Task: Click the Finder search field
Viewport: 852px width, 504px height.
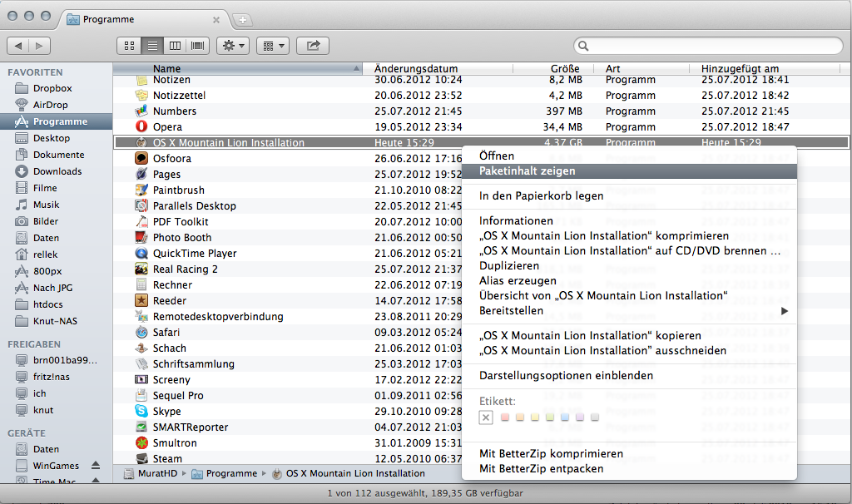Action: point(709,46)
